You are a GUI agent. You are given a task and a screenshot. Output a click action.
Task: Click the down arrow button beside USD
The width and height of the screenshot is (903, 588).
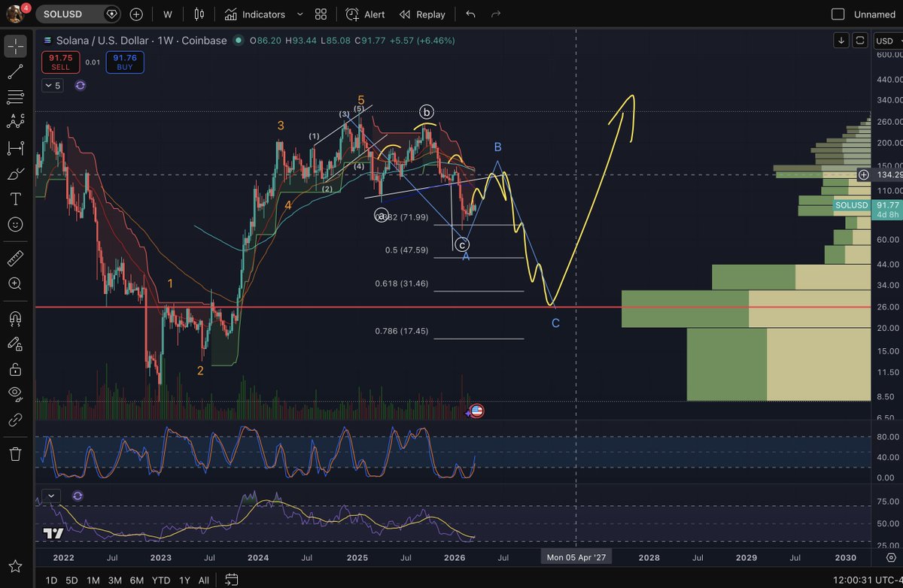841,40
